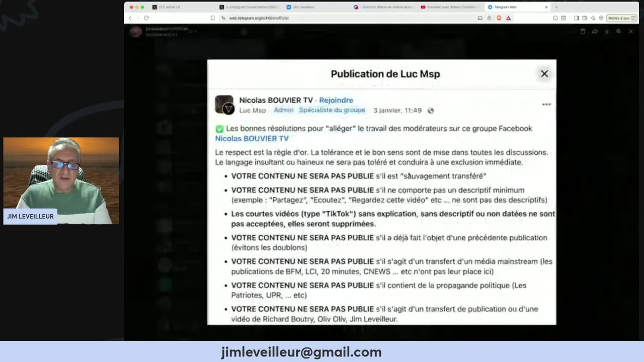Viewport: 644px width, 362px height.
Task: Open the post timestamp 3 janvier, 11:49
Action: pyautogui.click(x=397, y=110)
